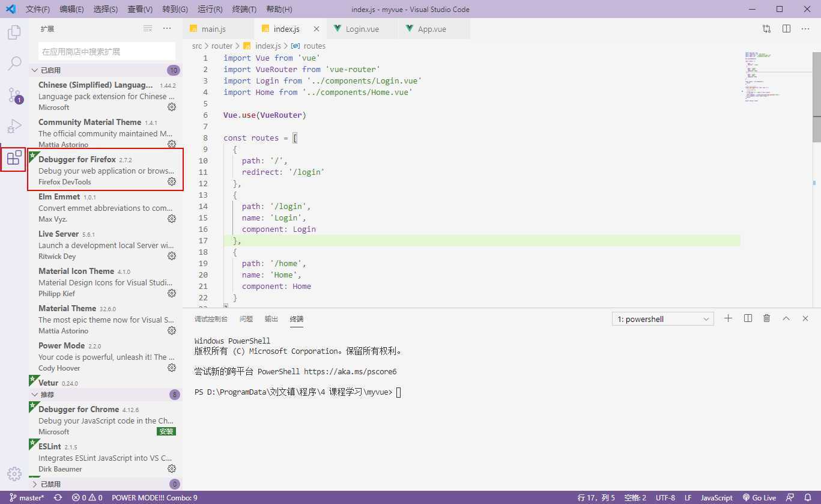Split the editor to the right
Screen dimensions: 821x504
pyautogui.click(x=786, y=29)
